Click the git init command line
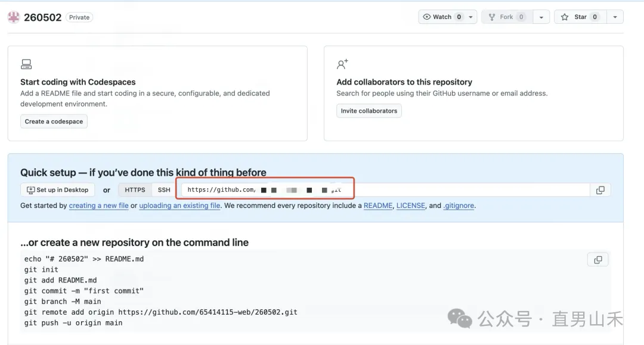This screenshot has height=345, width=644. pos(41,269)
